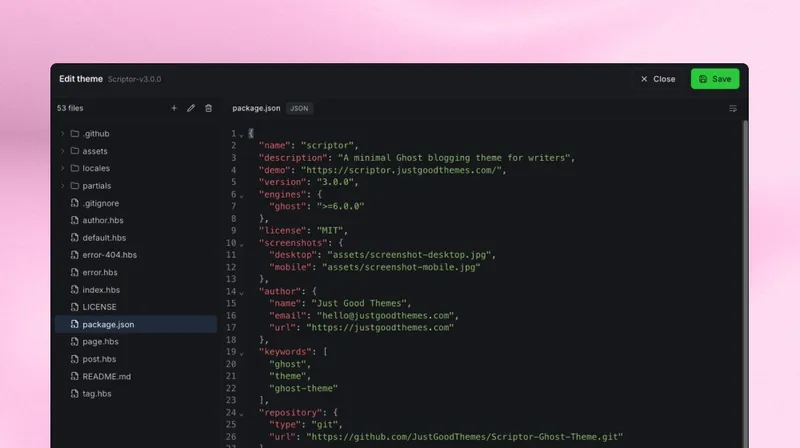Click the folder icon beside assets
800x448 pixels.
click(x=74, y=151)
